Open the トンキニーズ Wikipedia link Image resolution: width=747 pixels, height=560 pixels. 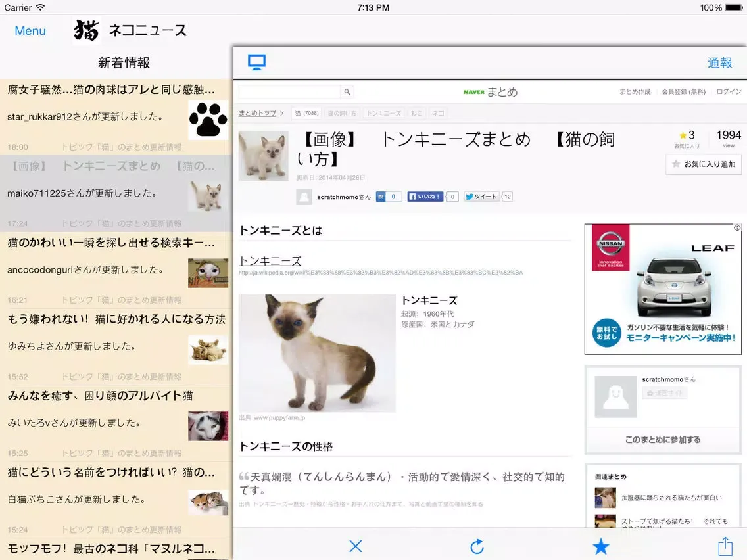(270, 261)
